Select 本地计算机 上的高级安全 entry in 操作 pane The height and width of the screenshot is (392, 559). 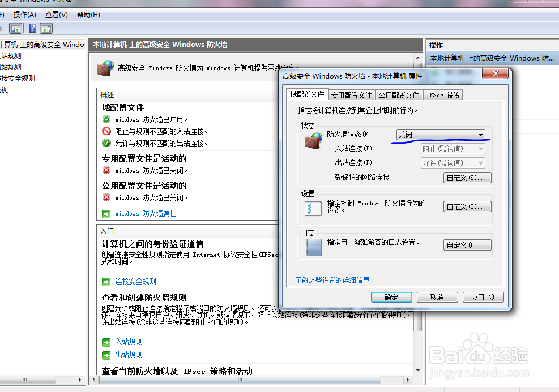[492, 58]
